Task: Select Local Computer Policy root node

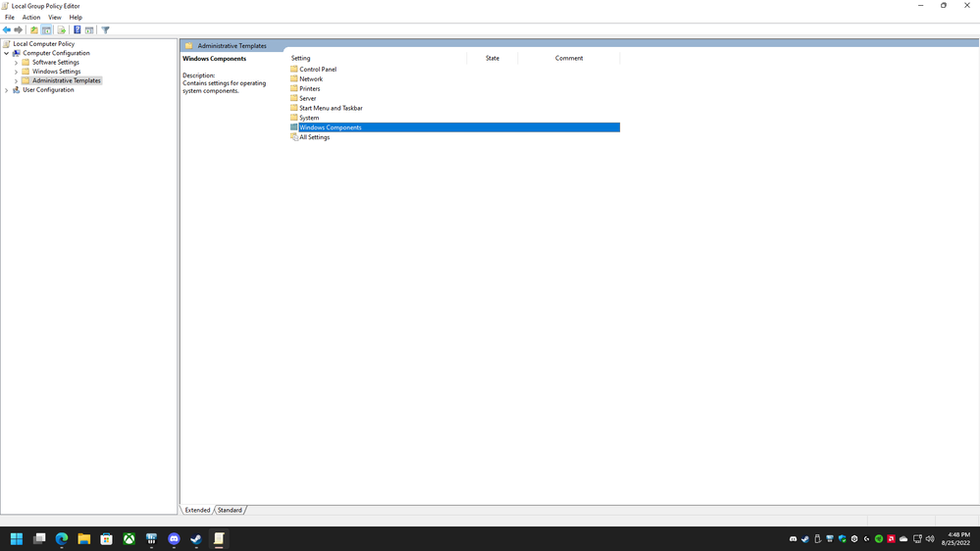Action: pyautogui.click(x=44, y=44)
